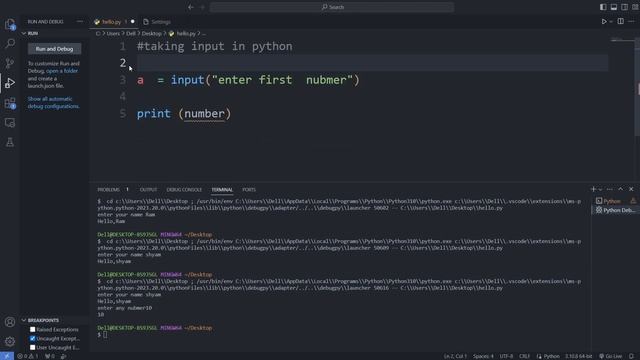Enable Raised Exceptions breakpoint checkbox
The height and width of the screenshot is (360, 640).
pos(33,329)
